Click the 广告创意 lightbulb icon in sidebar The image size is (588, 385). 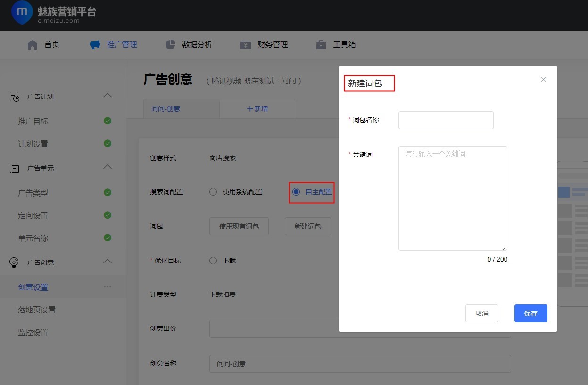(x=14, y=262)
